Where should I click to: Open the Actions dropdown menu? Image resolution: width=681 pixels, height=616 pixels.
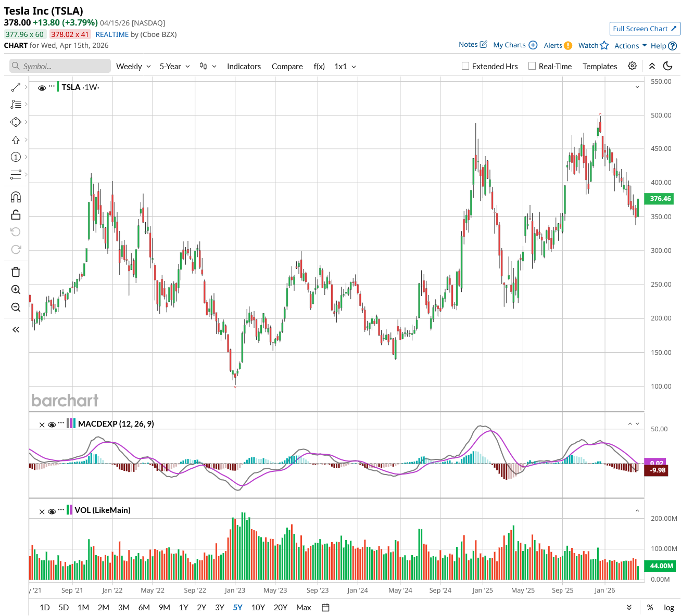630,46
